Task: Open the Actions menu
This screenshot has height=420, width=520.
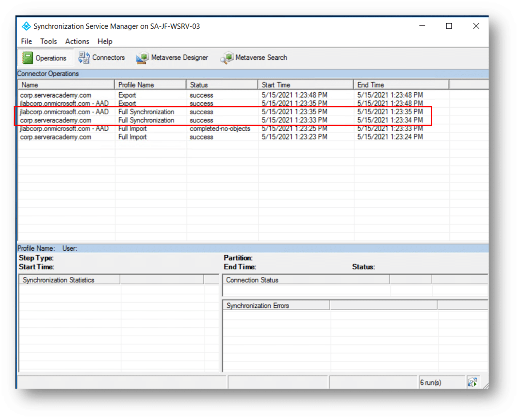Action: pos(77,41)
